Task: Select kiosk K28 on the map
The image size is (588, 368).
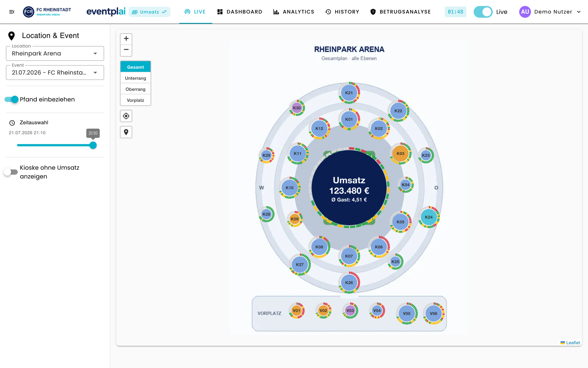Action: click(266, 214)
